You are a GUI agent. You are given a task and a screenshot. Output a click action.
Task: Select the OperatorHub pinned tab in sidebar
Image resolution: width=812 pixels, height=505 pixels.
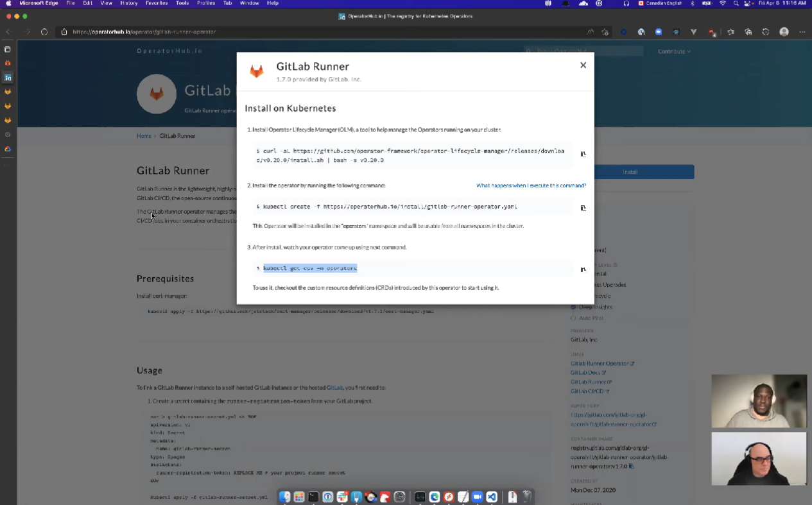pos(8,78)
